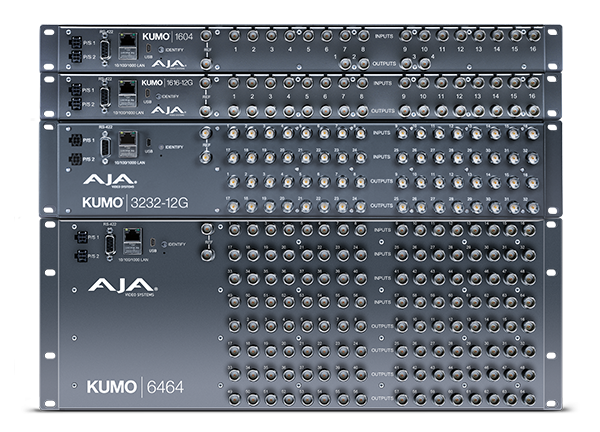The width and height of the screenshot is (600, 432).
Task: Click the Ethernet LAN port on KUMO 6464
Action: 132,241
